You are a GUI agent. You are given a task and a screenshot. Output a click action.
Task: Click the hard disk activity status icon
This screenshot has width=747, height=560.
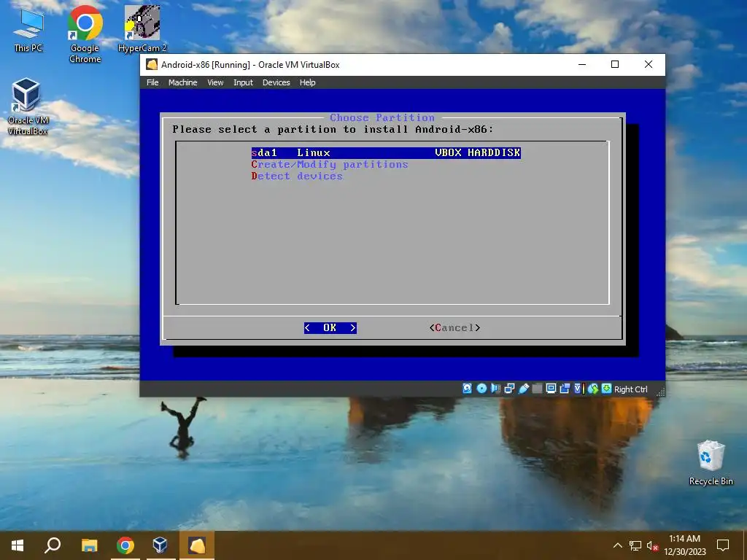(x=468, y=389)
